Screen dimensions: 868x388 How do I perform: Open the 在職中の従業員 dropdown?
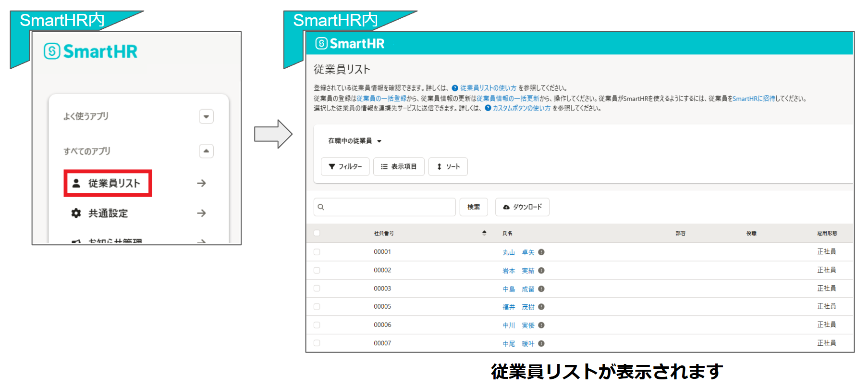coord(355,141)
